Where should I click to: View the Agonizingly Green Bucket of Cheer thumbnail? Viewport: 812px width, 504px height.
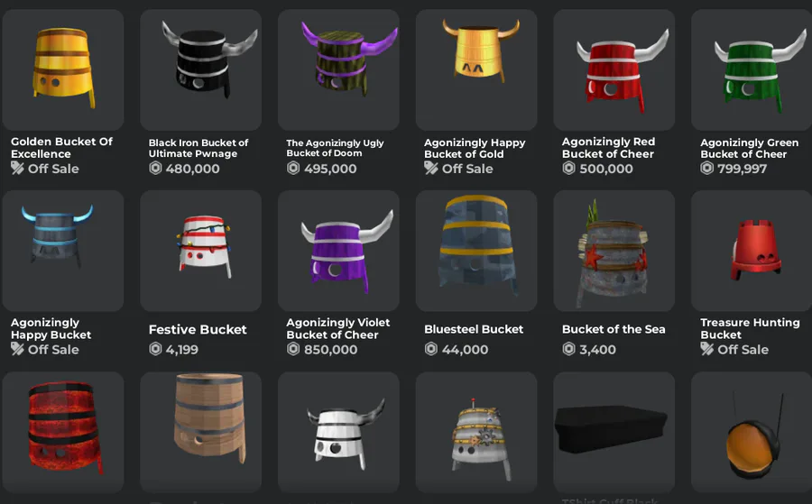(x=752, y=69)
